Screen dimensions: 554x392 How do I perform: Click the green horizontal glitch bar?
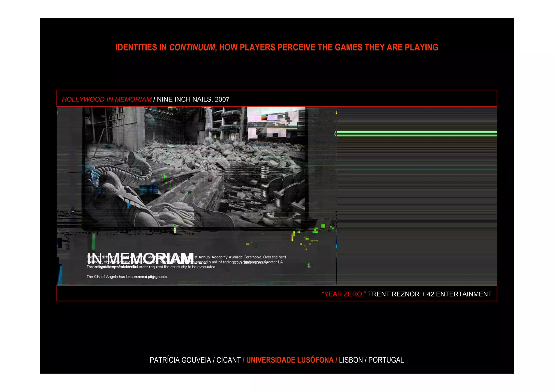(417, 134)
